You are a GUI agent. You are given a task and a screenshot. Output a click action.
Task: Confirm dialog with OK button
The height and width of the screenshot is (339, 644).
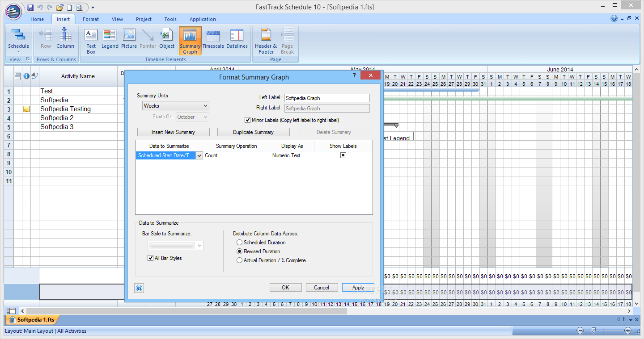(286, 288)
